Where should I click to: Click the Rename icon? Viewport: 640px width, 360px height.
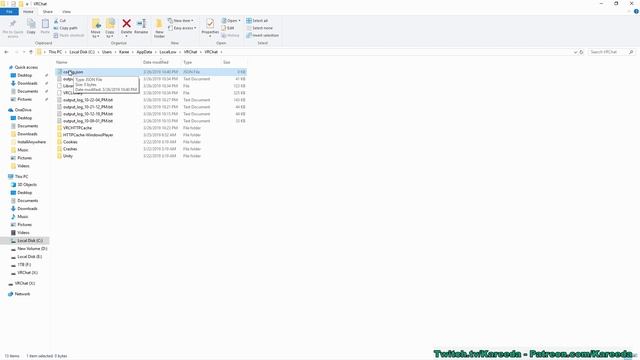pos(141,24)
